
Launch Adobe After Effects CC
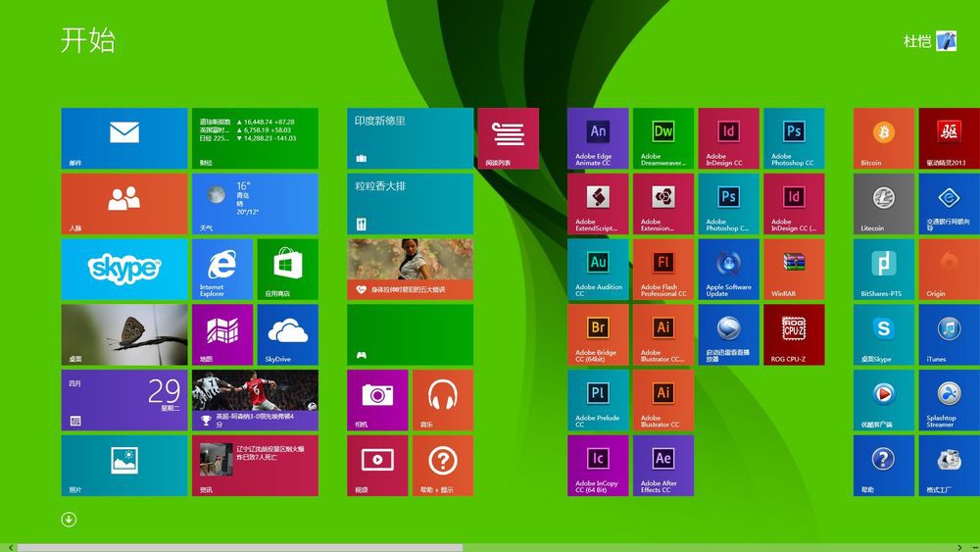click(x=663, y=465)
